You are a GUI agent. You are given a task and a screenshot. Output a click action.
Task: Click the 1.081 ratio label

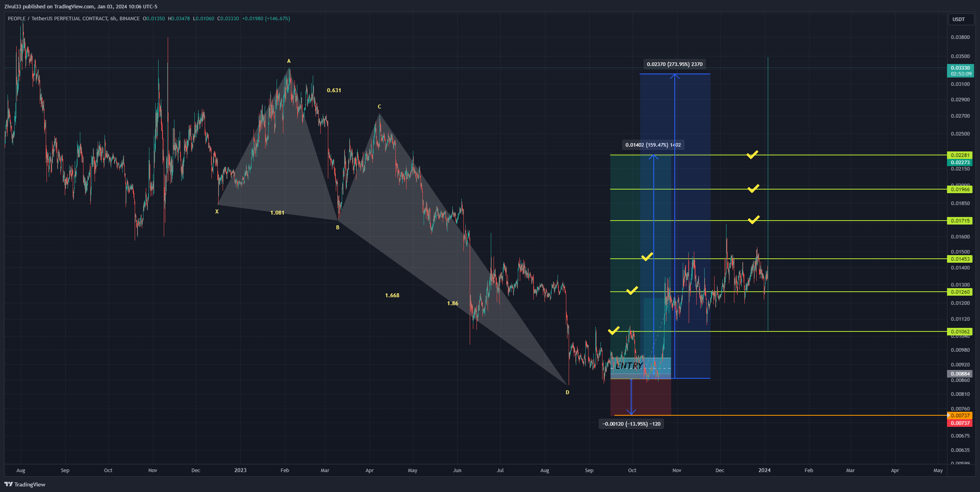tap(277, 213)
